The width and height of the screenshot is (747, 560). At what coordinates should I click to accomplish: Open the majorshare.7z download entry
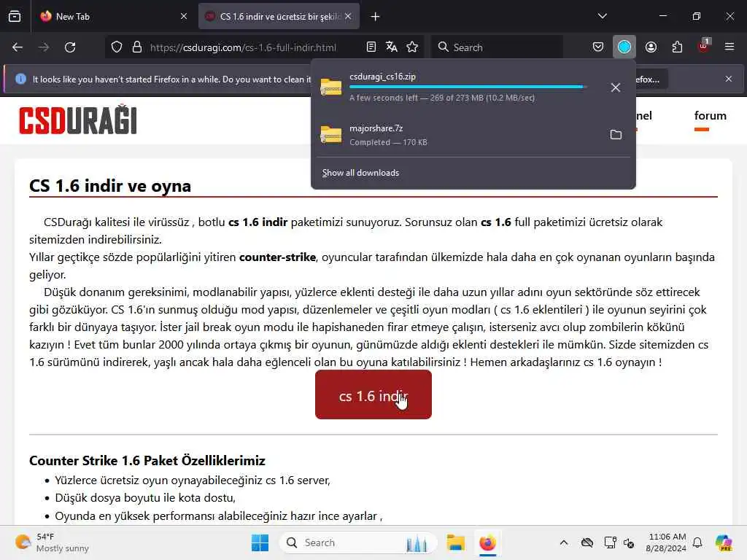pos(459,135)
